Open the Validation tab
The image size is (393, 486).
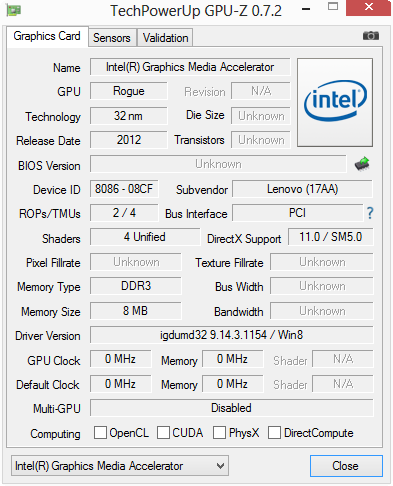point(165,38)
